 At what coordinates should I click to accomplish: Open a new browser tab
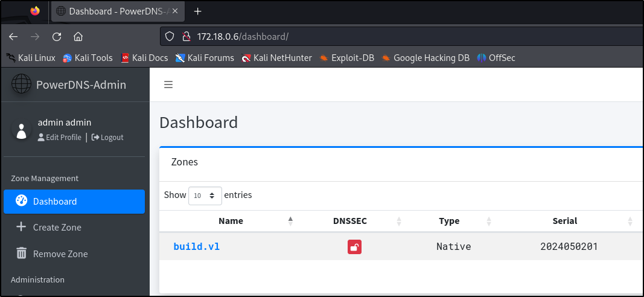coord(197,11)
